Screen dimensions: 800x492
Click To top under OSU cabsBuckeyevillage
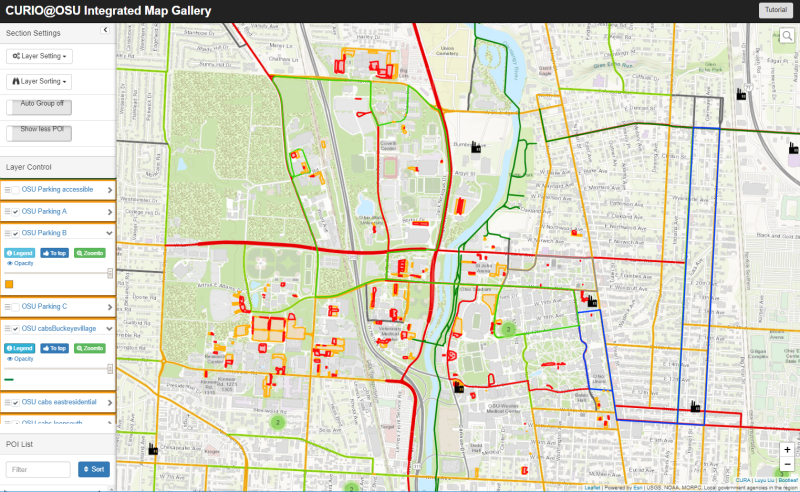click(x=55, y=349)
